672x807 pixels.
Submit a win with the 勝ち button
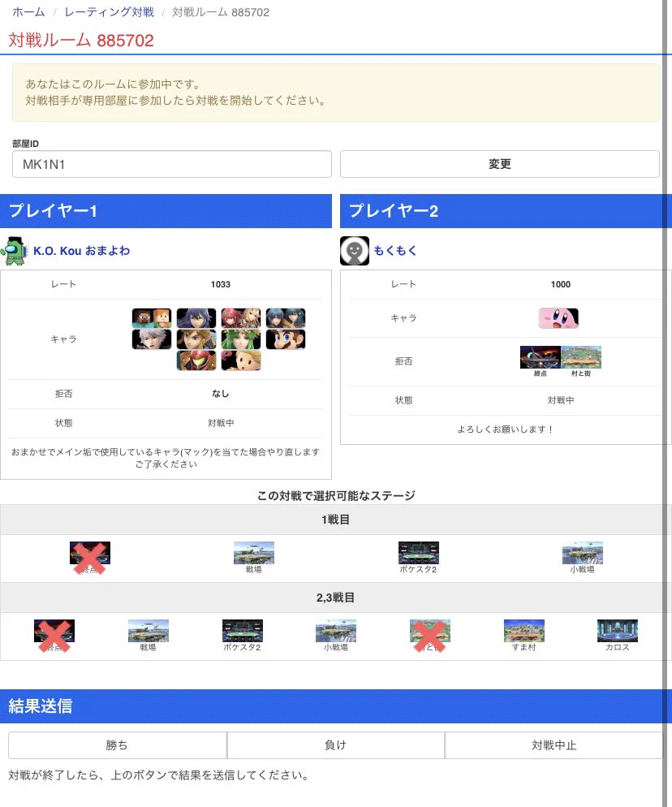[118, 745]
